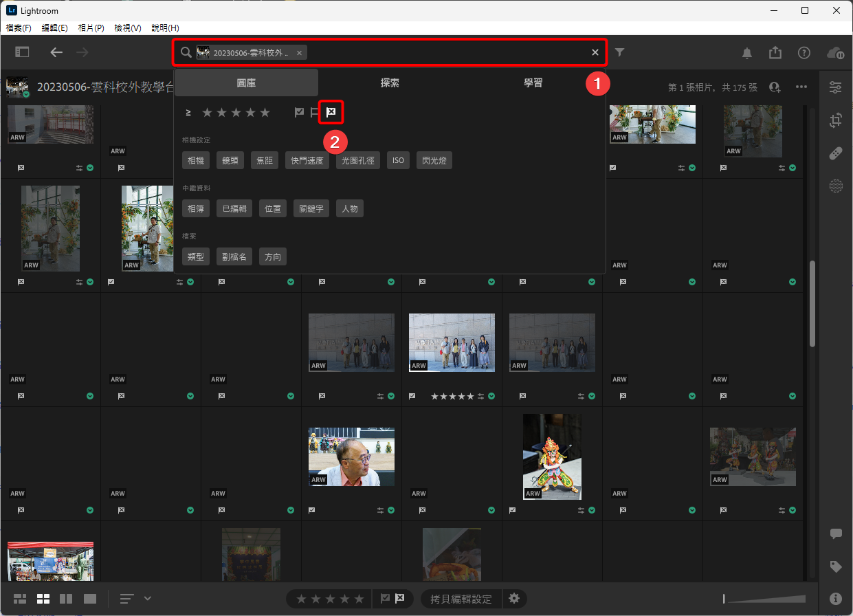Image resolution: width=853 pixels, height=616 pixels.
Task: Select the Healing brush tool
Action: pos(836,153)
